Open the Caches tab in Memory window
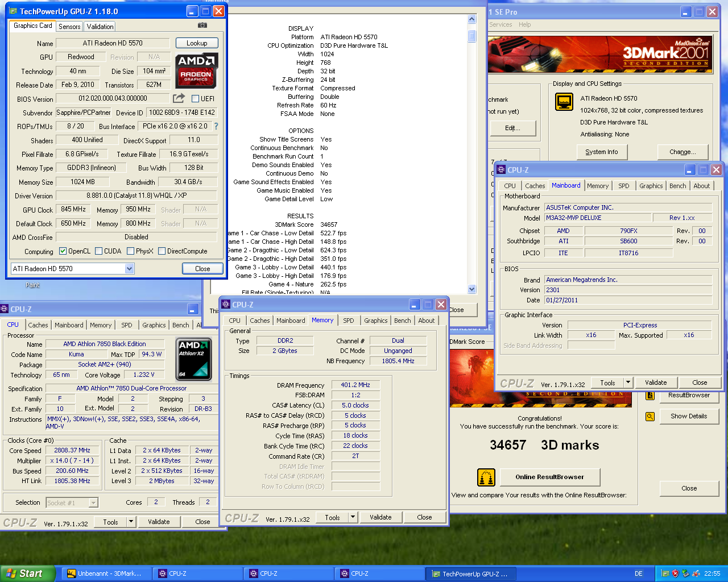This screenshot has width=728, height=582. (x=260, y=321)
